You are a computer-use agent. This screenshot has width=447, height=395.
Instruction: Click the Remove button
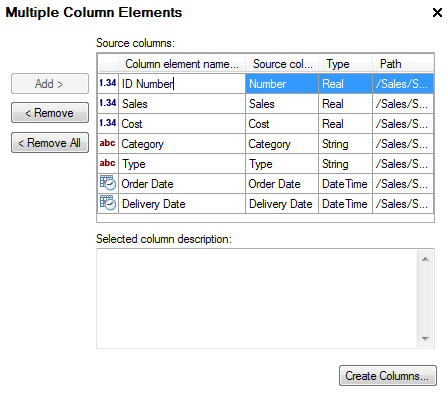50,113
